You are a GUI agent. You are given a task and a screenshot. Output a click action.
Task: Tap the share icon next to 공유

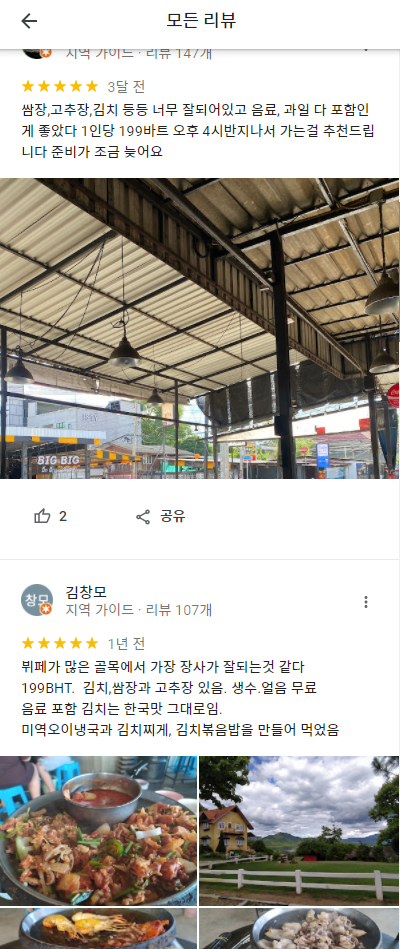(x=143, y=517)
